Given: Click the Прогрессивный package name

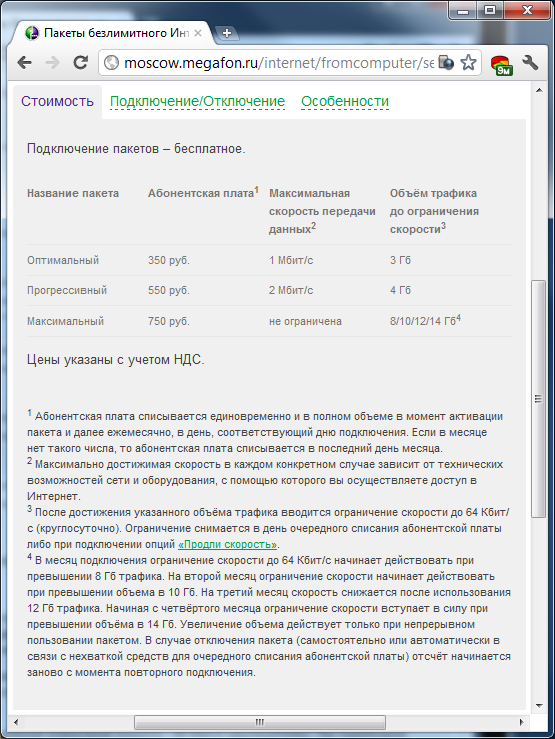Looking at the screenshot, I should click(x=67, y=290).
